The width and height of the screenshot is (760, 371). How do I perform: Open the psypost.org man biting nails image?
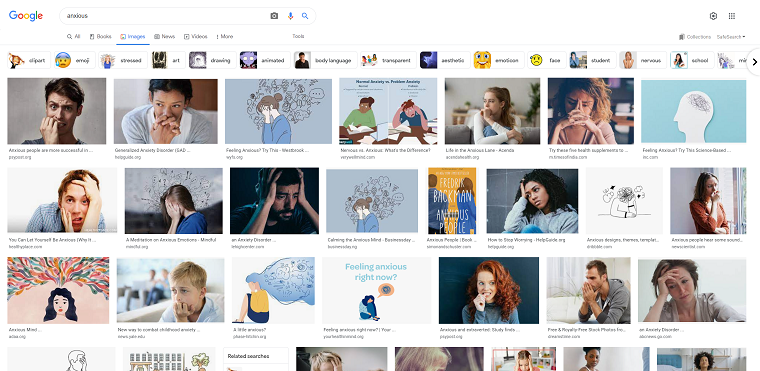click(57, 111)
